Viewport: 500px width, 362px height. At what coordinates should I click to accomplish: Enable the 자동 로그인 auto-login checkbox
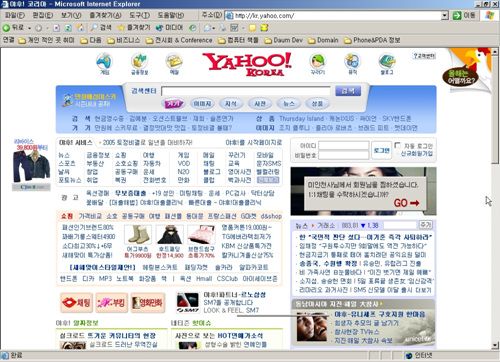tap(397, 145)
